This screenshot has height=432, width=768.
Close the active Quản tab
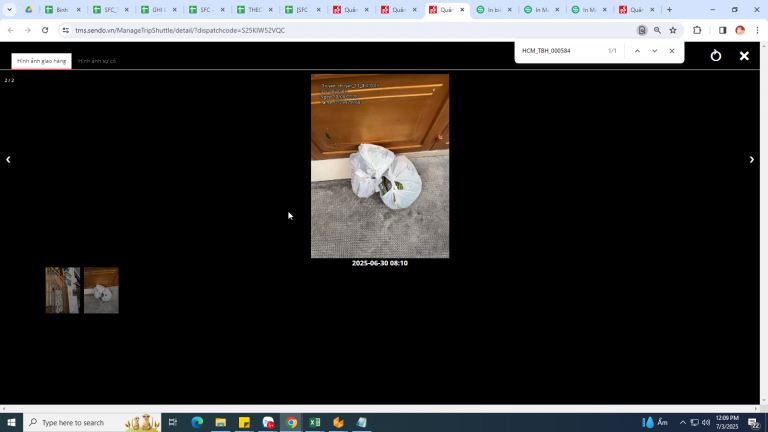click(462, 10)
